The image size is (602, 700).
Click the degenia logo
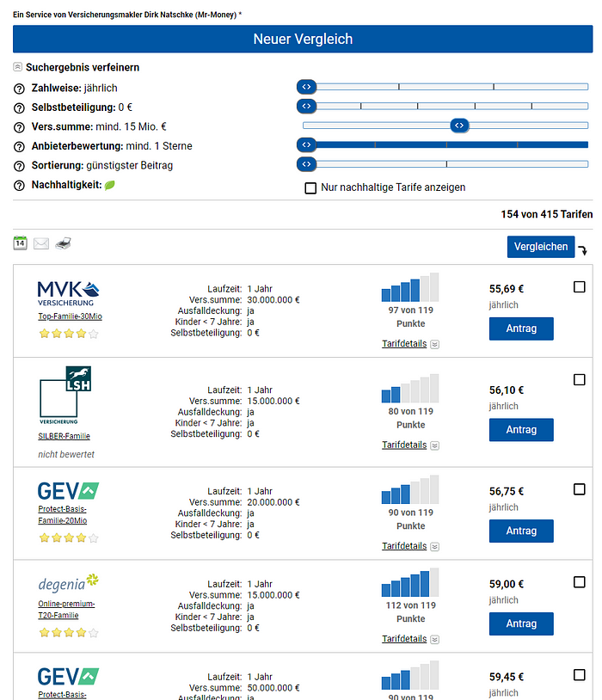coord(68,583)
